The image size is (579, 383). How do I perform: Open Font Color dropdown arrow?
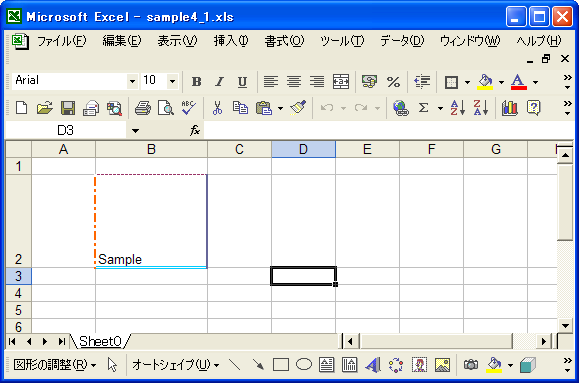(535, 82)
